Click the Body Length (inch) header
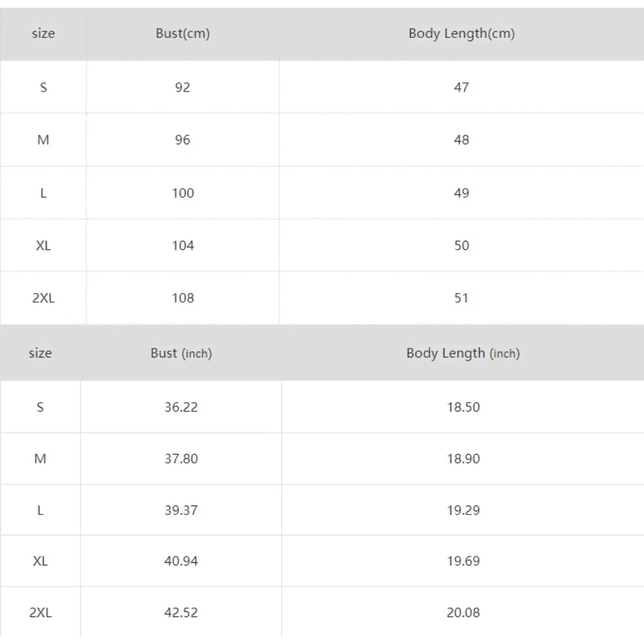The width and height of the screenshot is (644, 644). click(462, 353)
